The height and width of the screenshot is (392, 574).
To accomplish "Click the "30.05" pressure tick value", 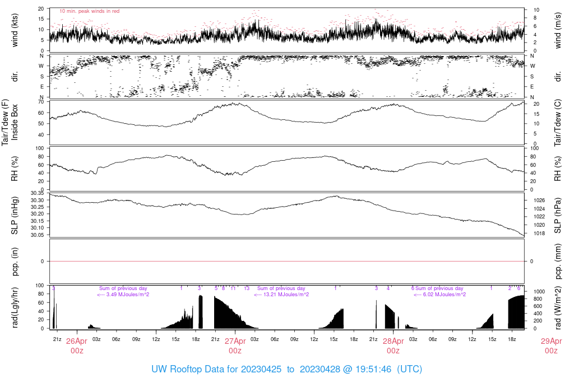I will [x=37, y=235].
